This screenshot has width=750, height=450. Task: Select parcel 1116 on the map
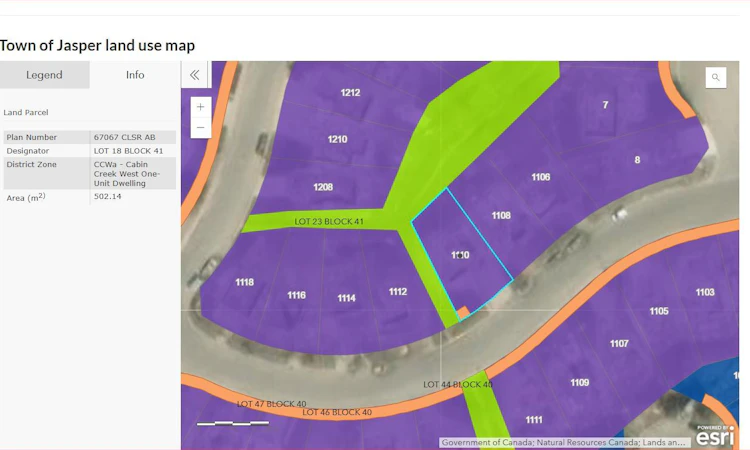coord(296,295)
